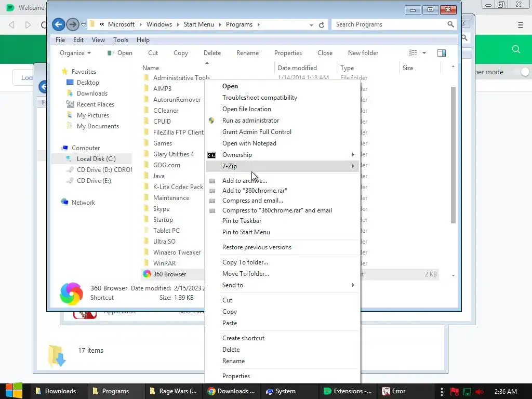Open the Tools menu
Image resolution: width=532 pixels, height=399 pixels.
pos(121,40)
